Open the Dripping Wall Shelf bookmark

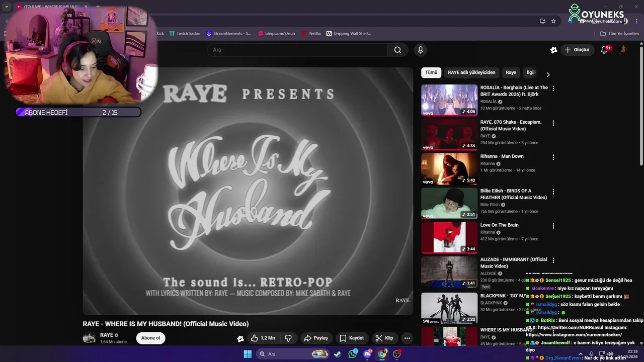(348, 34)
